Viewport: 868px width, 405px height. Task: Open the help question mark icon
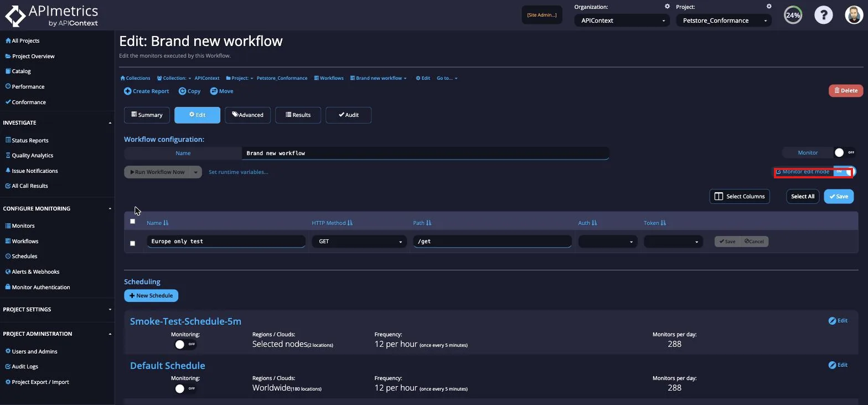click(x=823, y=15)
